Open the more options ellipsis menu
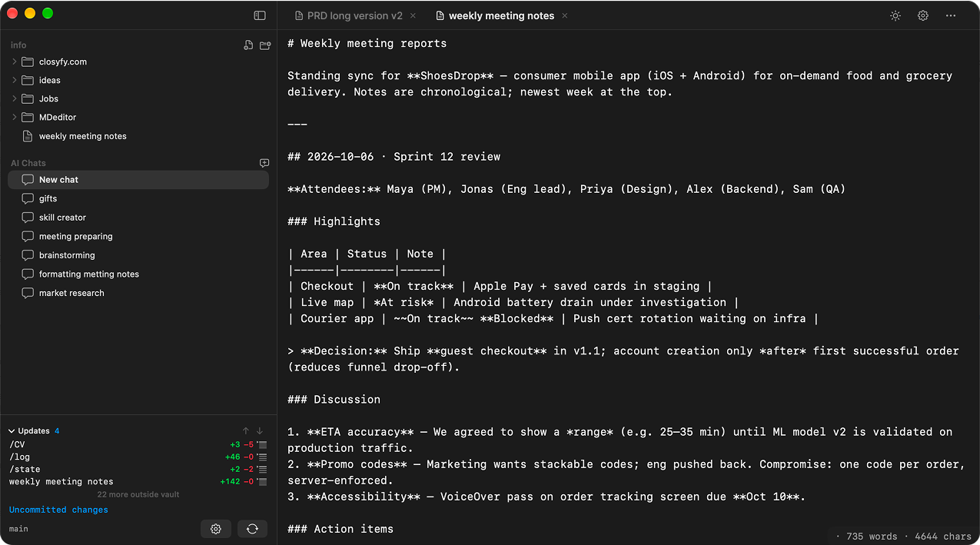 pos(951,15)
